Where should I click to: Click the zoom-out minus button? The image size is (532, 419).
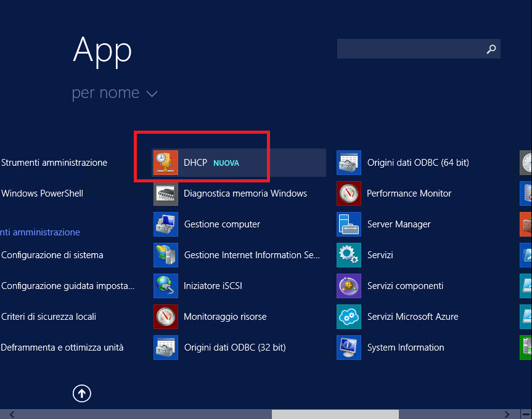click(526, 414)
